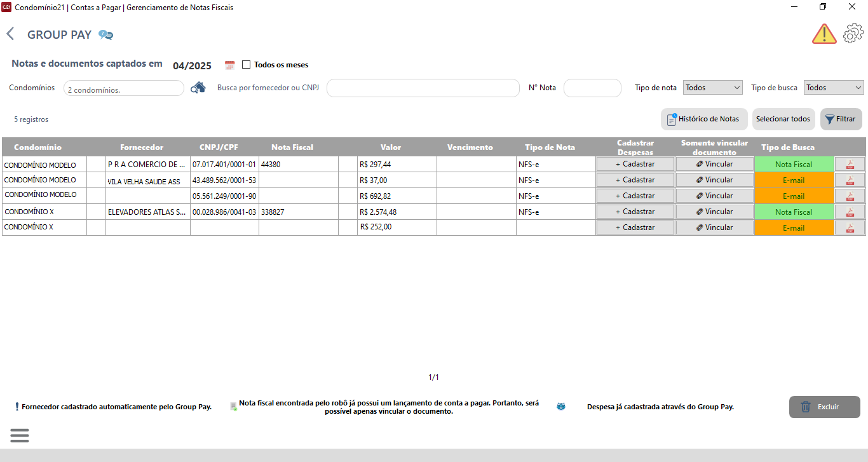Viewport: 868px width, 462px height.
Task: Click the Excluir button
Action: 825,407
